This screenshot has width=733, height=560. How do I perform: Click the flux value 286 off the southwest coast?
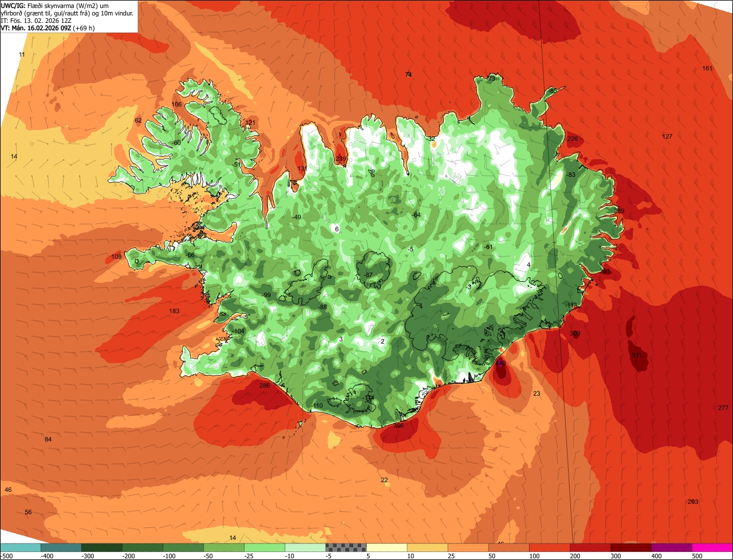coord(265,386)
